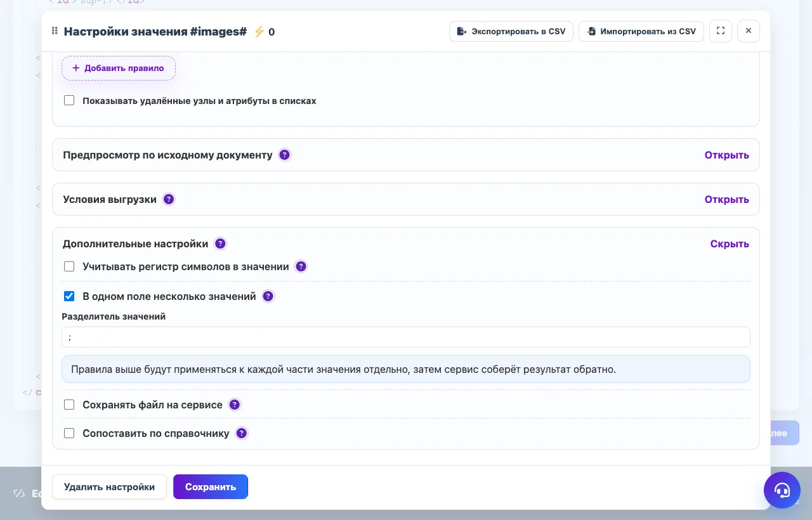Open help for Предпросмотр по исходному документу
This screenshot has height=520, width=812.
click(285, 155)
